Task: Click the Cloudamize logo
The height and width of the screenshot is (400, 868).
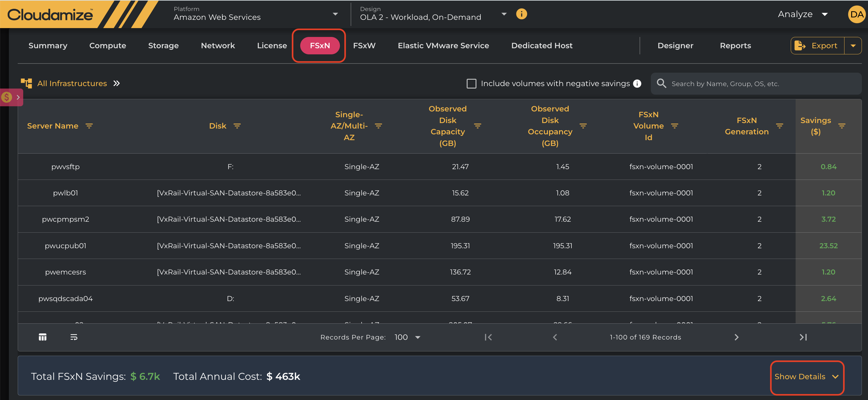Action: 50,14
